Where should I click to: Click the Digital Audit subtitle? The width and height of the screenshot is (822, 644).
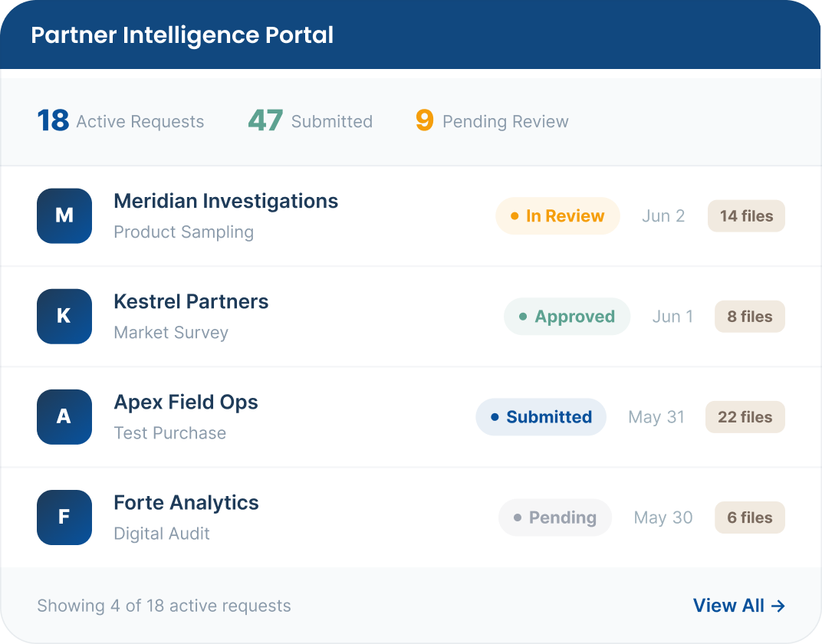162,534
